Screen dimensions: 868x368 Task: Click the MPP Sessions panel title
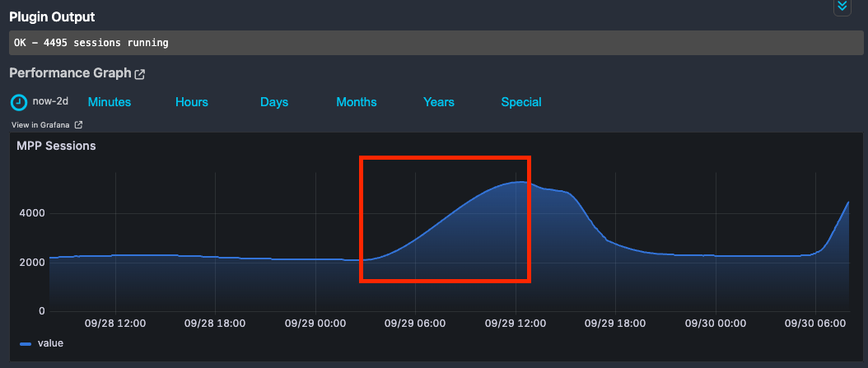56,146
